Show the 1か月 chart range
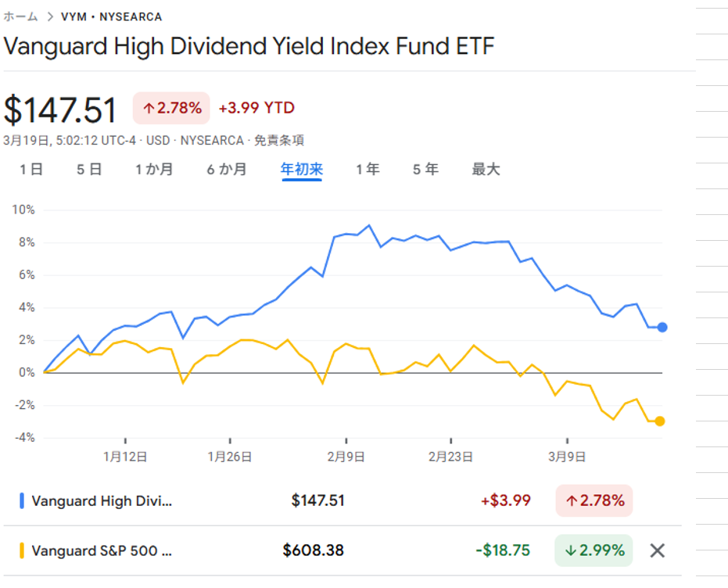 coord(154,169)
